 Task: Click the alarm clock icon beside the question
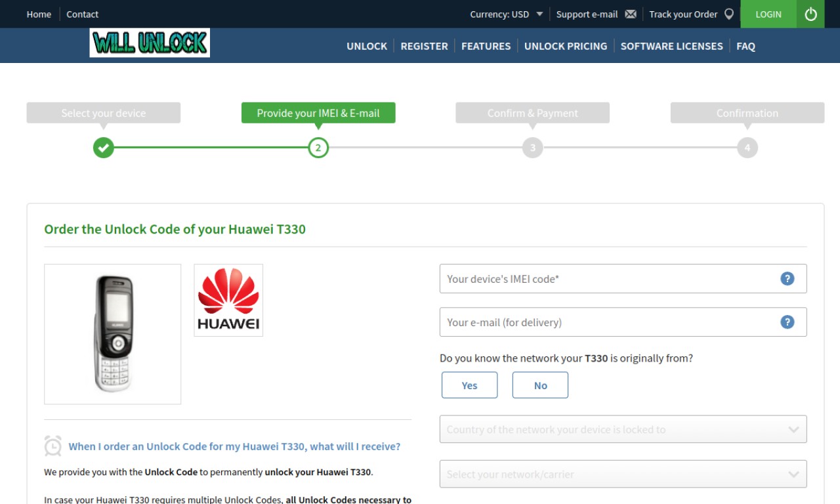(x=53, y=446)
